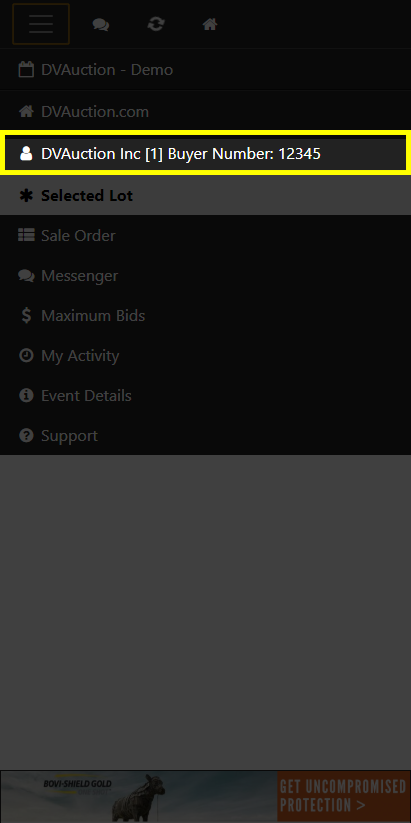Visit the DVAuction.com link
The image size is (411, 823).
[x=205, y=112]
